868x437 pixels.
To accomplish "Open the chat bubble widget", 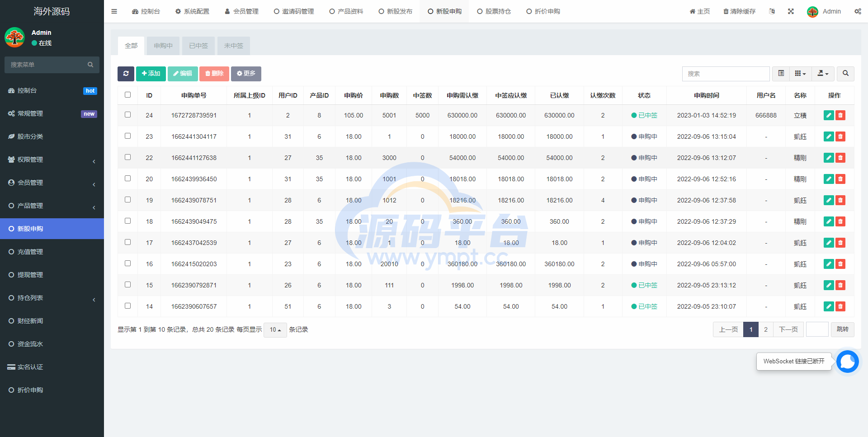I will tap(847, 362).
